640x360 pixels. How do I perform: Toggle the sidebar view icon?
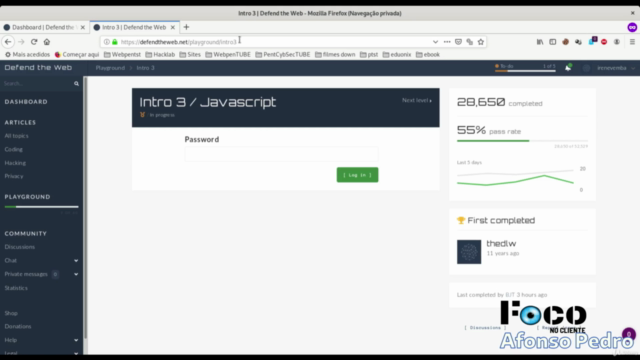point(553,42)
